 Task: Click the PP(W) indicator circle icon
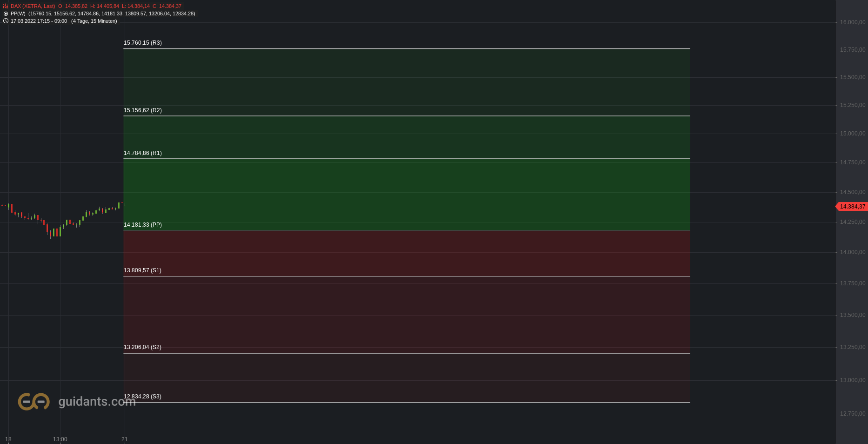pos(6,13)
